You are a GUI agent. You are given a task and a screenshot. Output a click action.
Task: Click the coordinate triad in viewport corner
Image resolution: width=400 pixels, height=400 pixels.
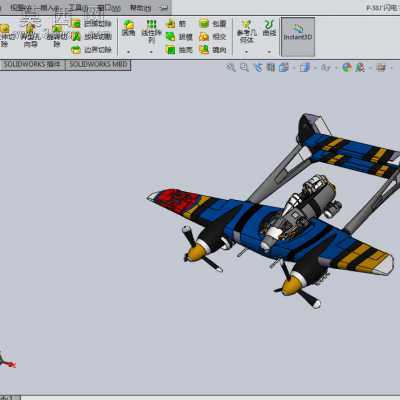[x=7, y=360]
